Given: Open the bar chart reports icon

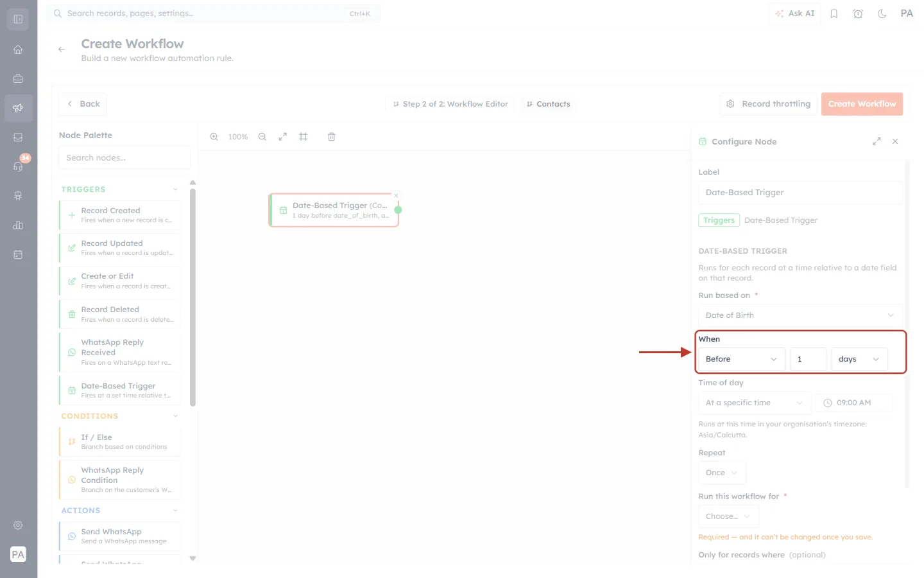Looking at the screenshot, I should (18, 225).
